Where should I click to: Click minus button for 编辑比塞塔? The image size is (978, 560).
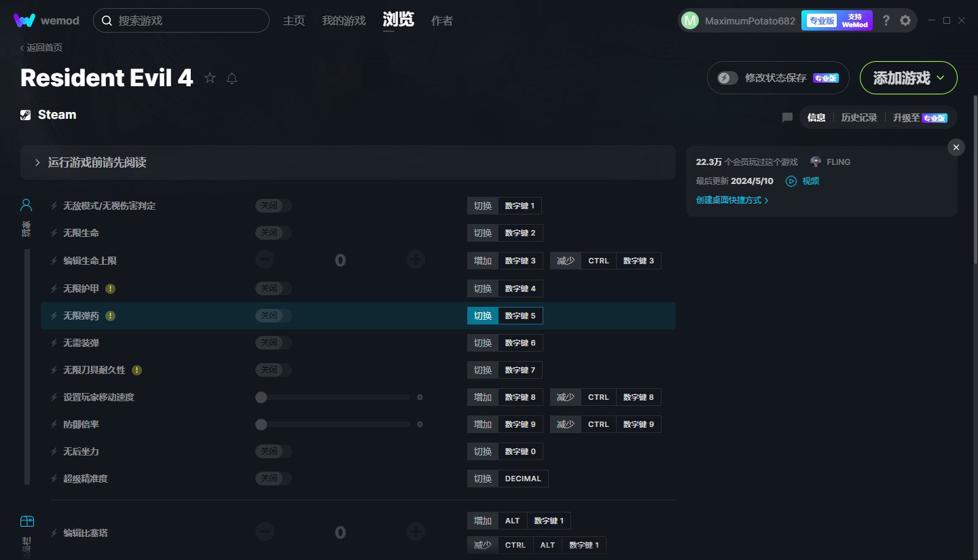pos(265,531)
